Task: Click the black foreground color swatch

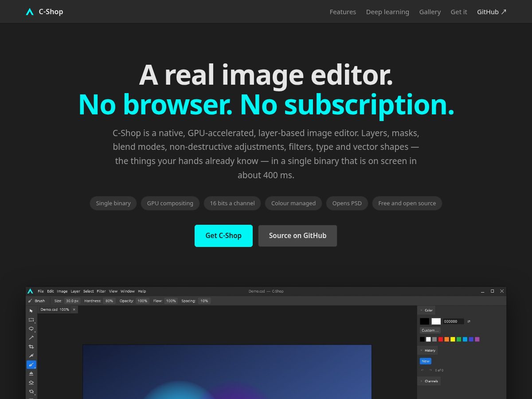Action: coord(425,321)
